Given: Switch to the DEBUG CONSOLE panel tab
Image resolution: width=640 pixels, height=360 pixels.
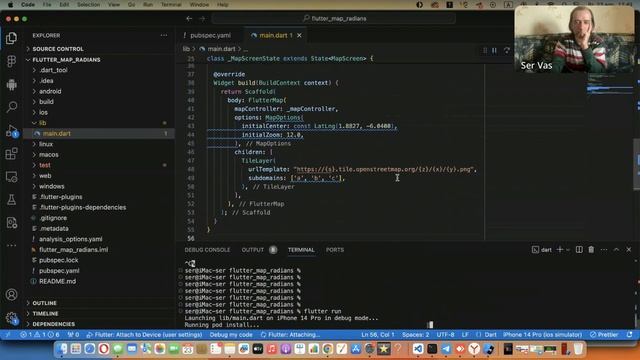Looking at the screenshot, I should pos(207,250).
